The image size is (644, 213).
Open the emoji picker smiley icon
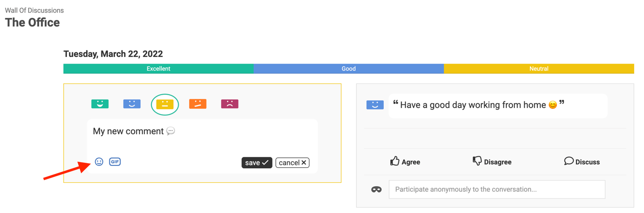click(99, 162)
